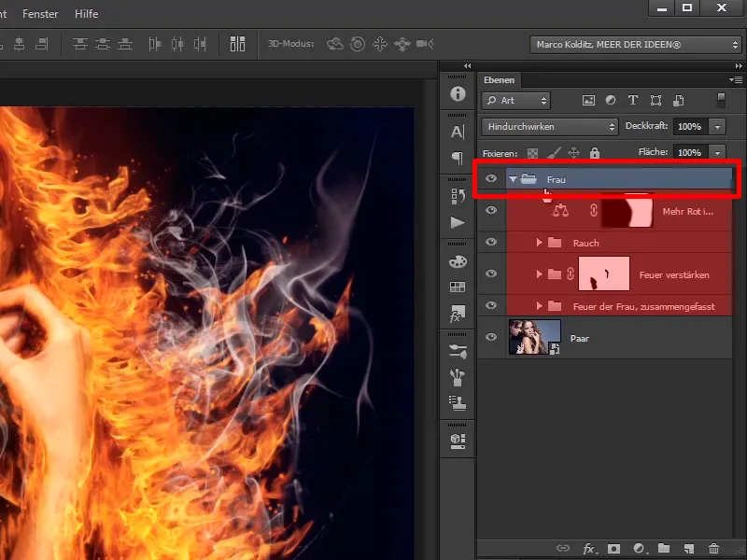Filter layers by shape layers

655,101
